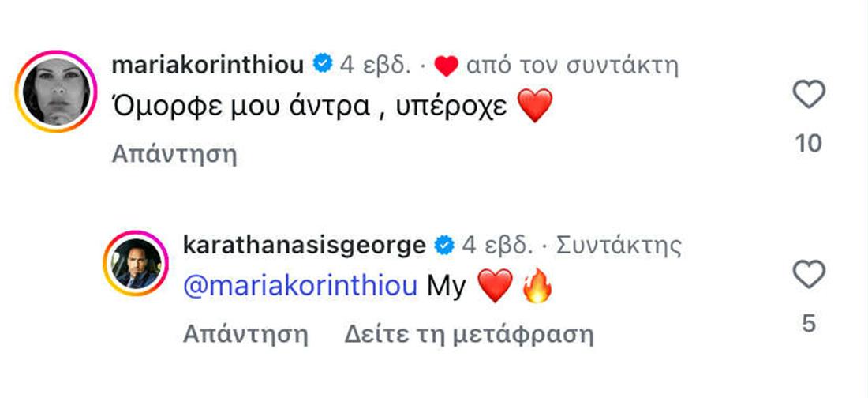Like the mariakorinthiou comment with the heart
The width and height of the screenshot is (868, 398).
click(x=808, y=96)
